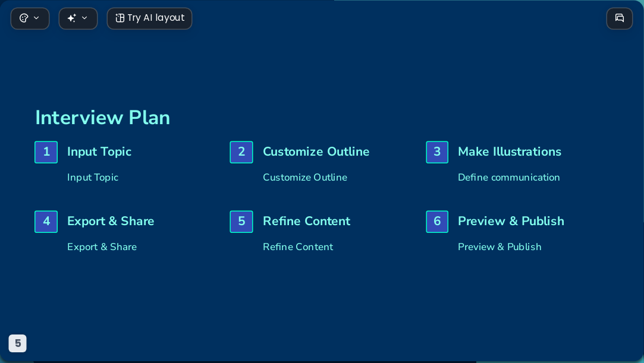Select the Make Illustrations heading
The image size is (644, 363).
(510, 151)
